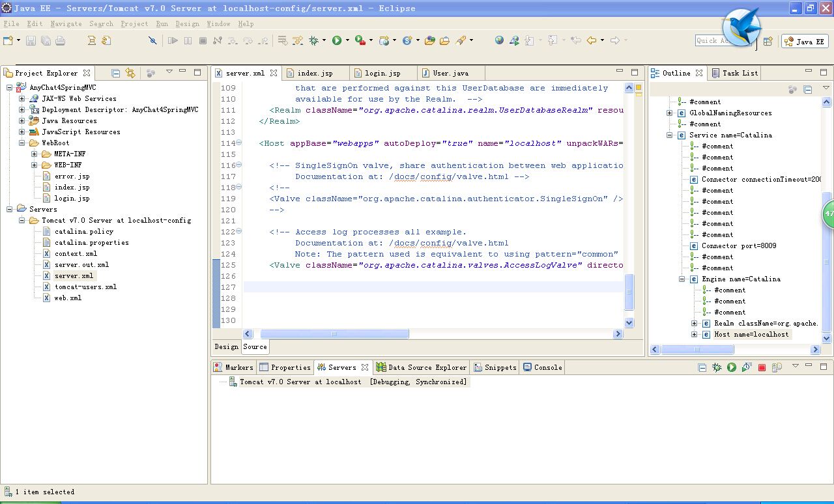834x504 pixels.
Task: Click the Resume debug icon in toolbar
Action: click(173, 40)
